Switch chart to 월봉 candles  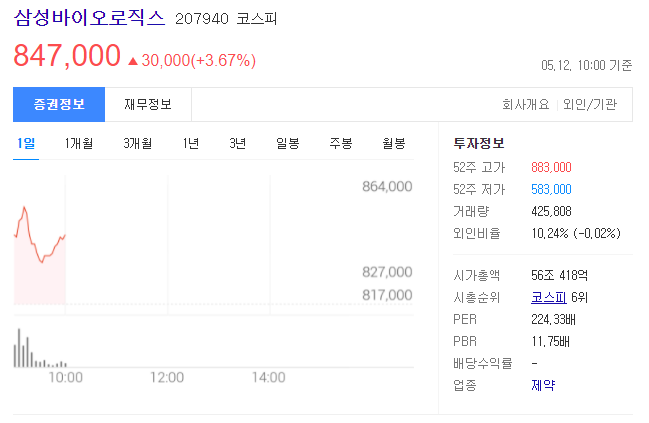coord(394,144)
